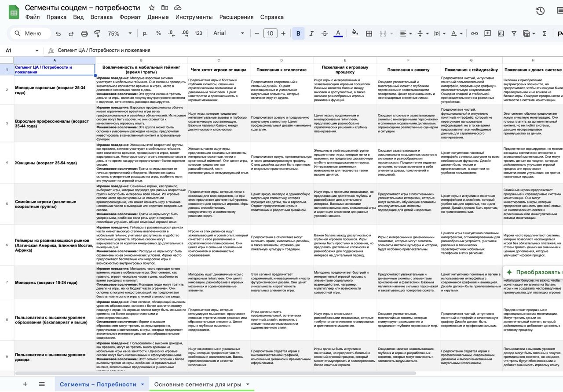Undo the last action
This screenshot has width=563, height=392.
(58, 33)
